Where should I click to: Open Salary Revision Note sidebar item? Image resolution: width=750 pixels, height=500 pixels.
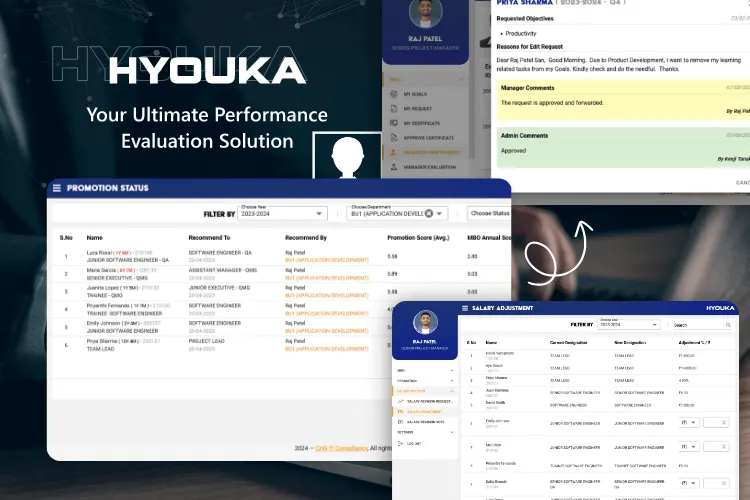tap(426, 422)
